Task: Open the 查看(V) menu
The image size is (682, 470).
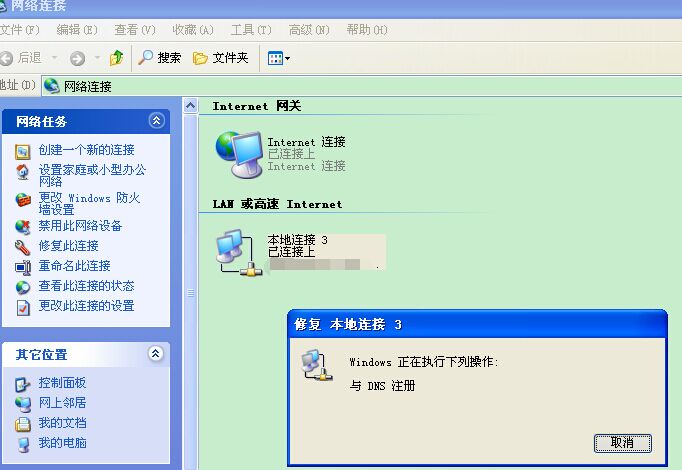Action: [135, 30]
